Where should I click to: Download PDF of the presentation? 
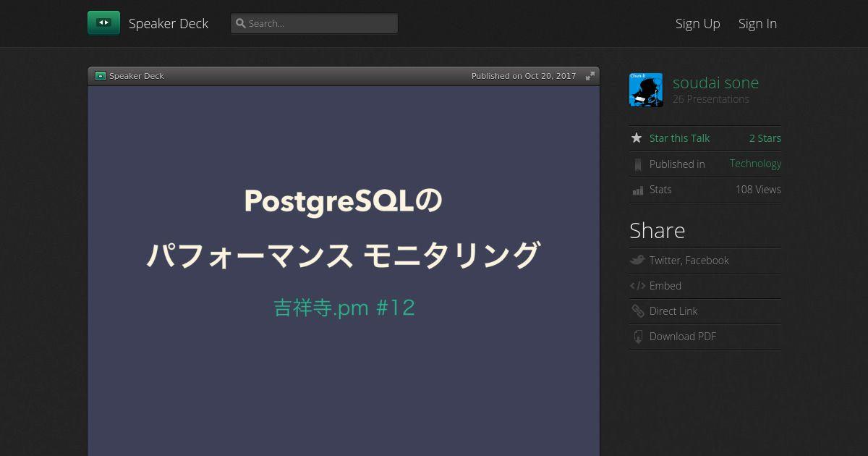(683, 337)
